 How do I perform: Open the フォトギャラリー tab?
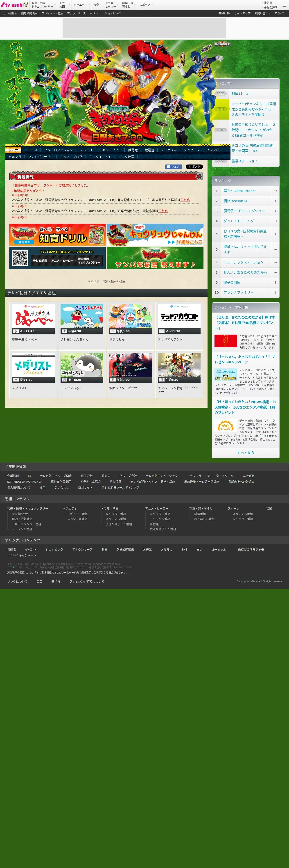pyautogui.click(x=41, y=157)
